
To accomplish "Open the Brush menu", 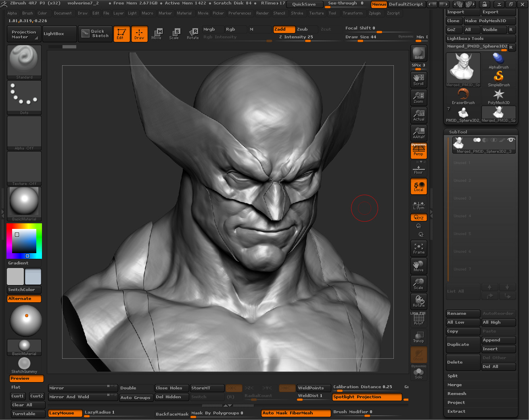I will click(x=27, y=13).
